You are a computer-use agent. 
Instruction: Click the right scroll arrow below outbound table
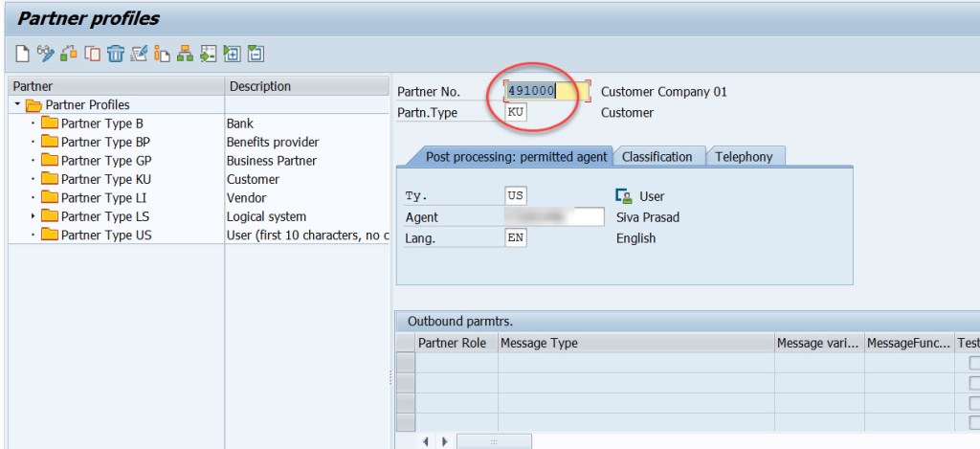point(444,441)
